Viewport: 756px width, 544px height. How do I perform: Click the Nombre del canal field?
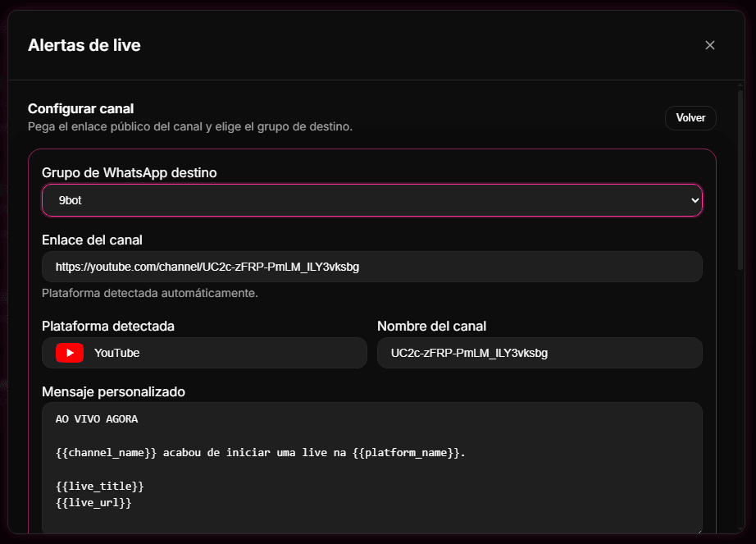point(540,353)
